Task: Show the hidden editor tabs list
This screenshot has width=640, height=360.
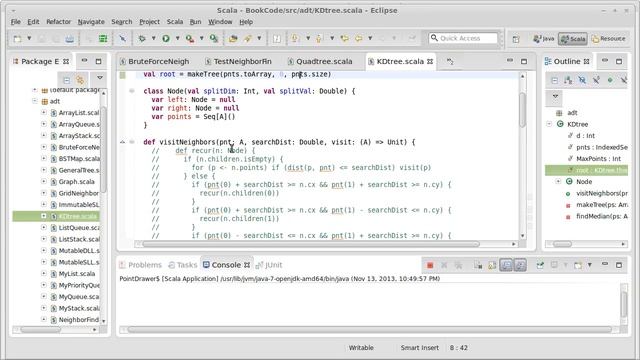Action: 450,62
